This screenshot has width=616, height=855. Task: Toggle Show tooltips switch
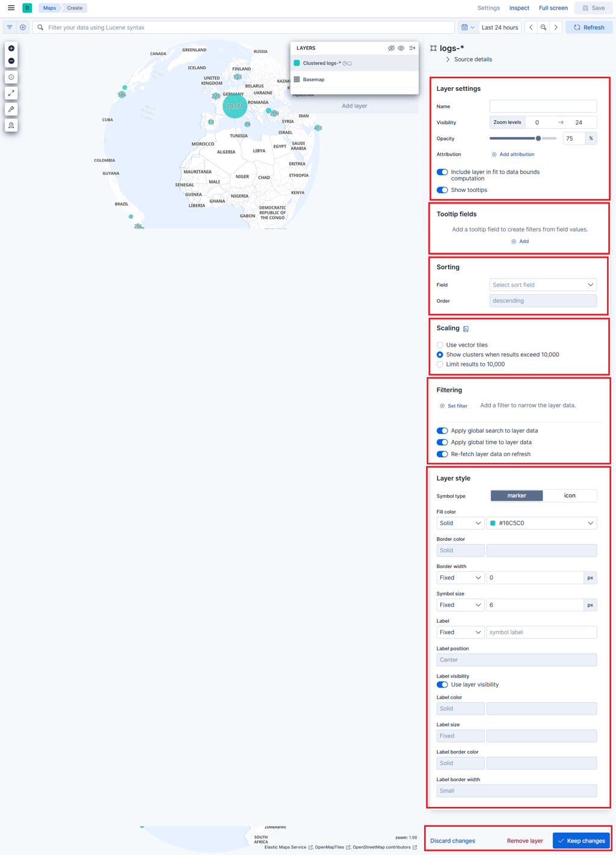442,190
